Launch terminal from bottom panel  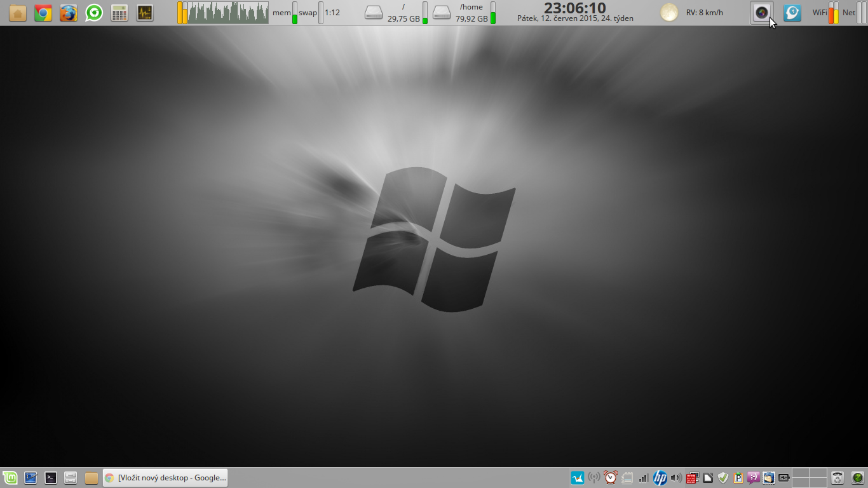click(x=51, y=478)
